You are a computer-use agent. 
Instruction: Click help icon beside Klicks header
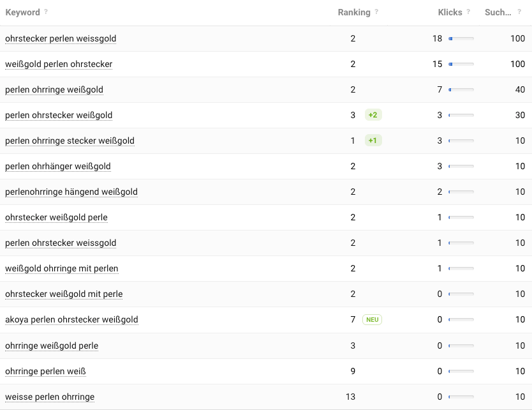(x=468, y=11)
